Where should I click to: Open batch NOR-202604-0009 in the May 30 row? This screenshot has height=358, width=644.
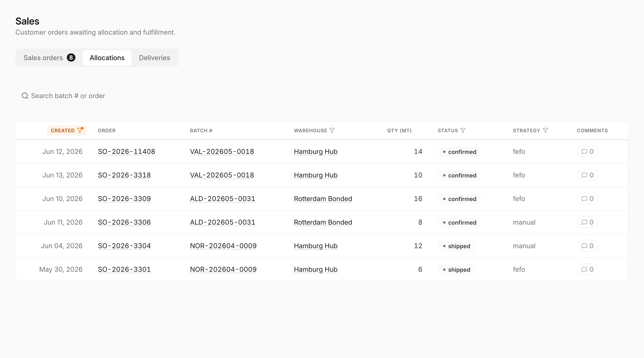click(x=223, y=269)
